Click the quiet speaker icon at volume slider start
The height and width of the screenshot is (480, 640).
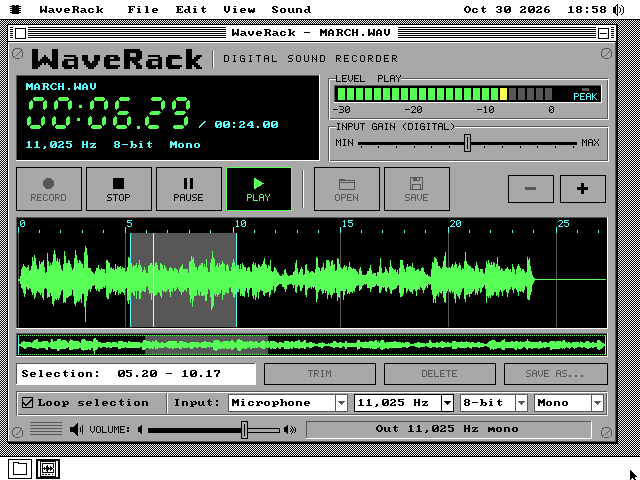(140, 429)
